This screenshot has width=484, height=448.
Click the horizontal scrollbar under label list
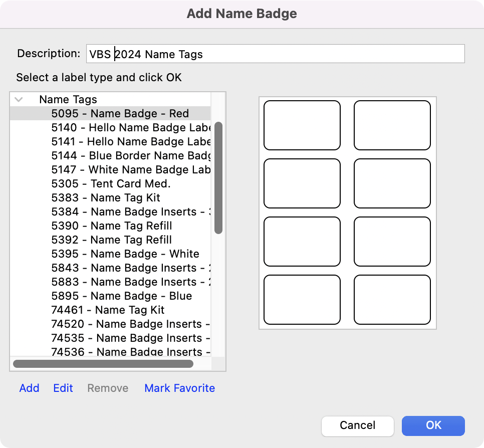click(x=103, y=363)
